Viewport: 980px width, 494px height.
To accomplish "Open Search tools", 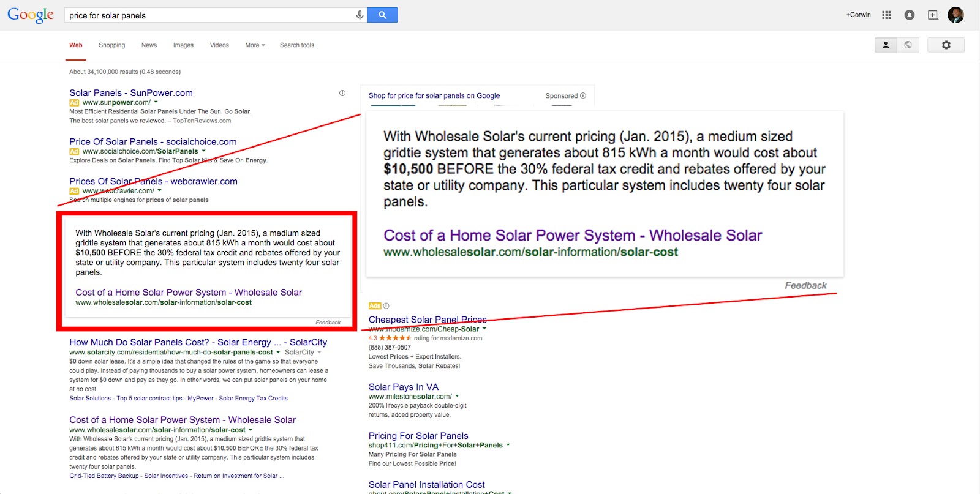I will pos(297,45).
